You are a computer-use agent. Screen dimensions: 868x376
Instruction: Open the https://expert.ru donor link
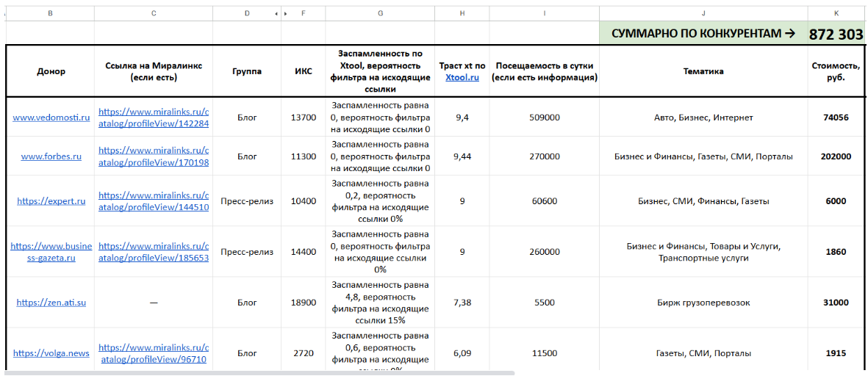[51, 201]
